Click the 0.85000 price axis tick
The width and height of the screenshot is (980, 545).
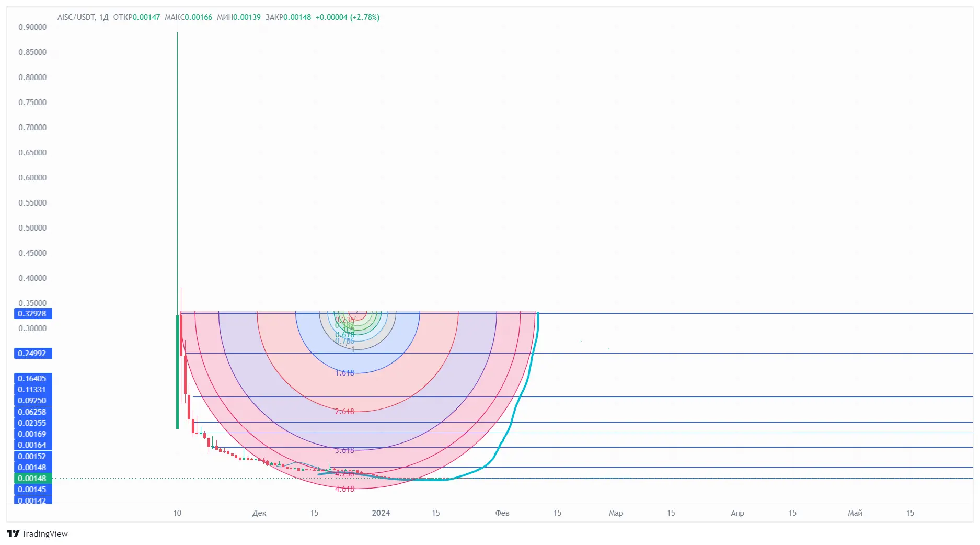click(x=32, y=52)
